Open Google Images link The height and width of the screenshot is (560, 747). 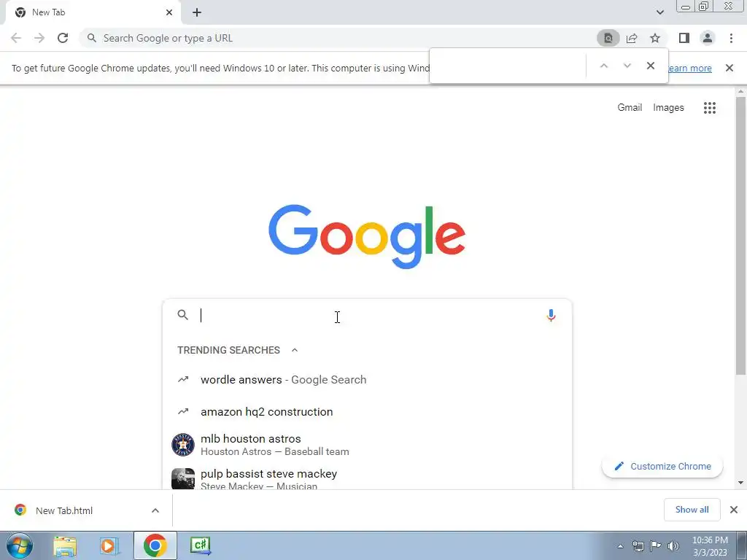(x=668, y=108)
